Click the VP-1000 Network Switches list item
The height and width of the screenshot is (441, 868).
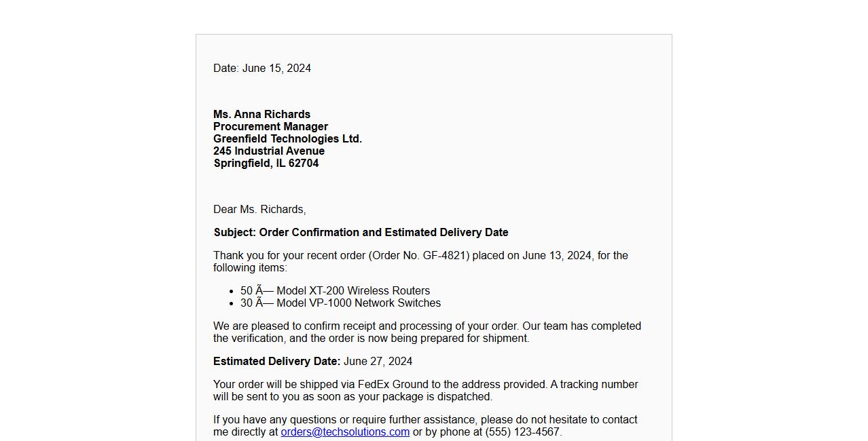point(340,303)
